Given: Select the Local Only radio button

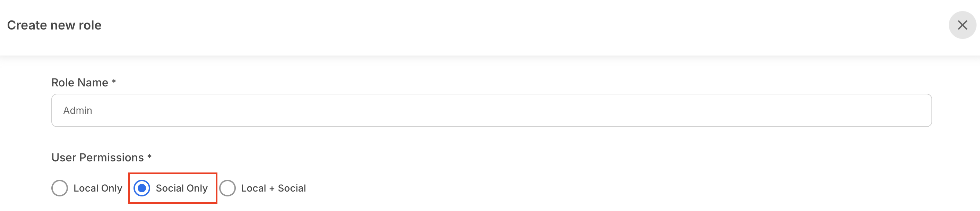Looking at the screenshot, I should 60,188.
